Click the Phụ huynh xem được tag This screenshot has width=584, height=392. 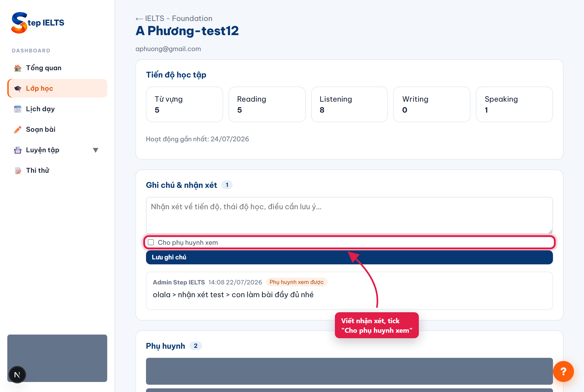pos(297,282)
